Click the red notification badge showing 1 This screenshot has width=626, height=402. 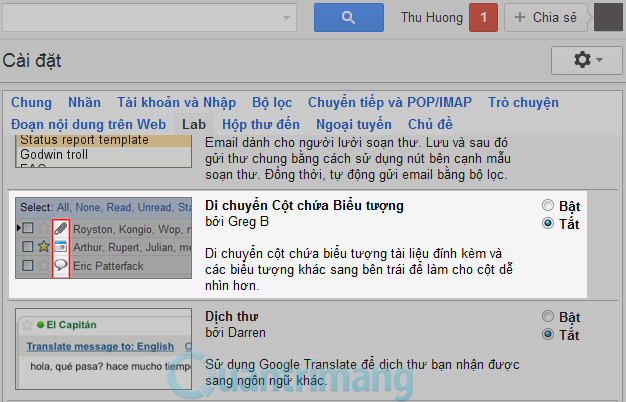(x=483, y=18)
